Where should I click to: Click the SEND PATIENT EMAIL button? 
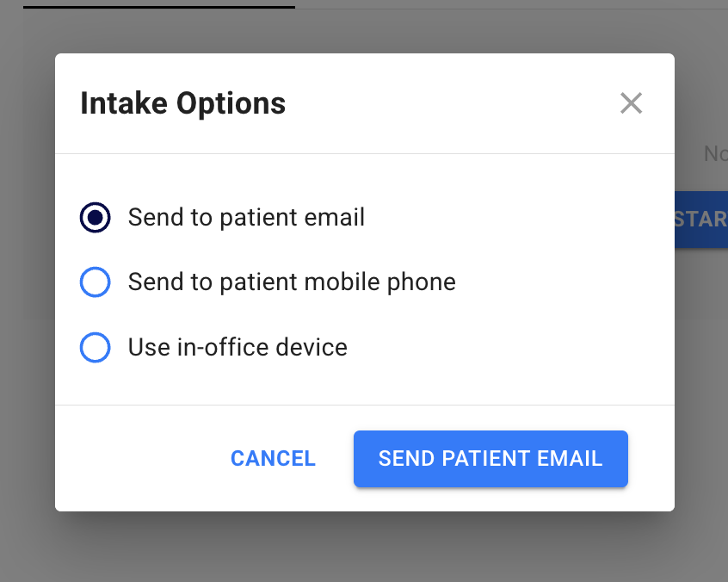[x=490, y=459]
